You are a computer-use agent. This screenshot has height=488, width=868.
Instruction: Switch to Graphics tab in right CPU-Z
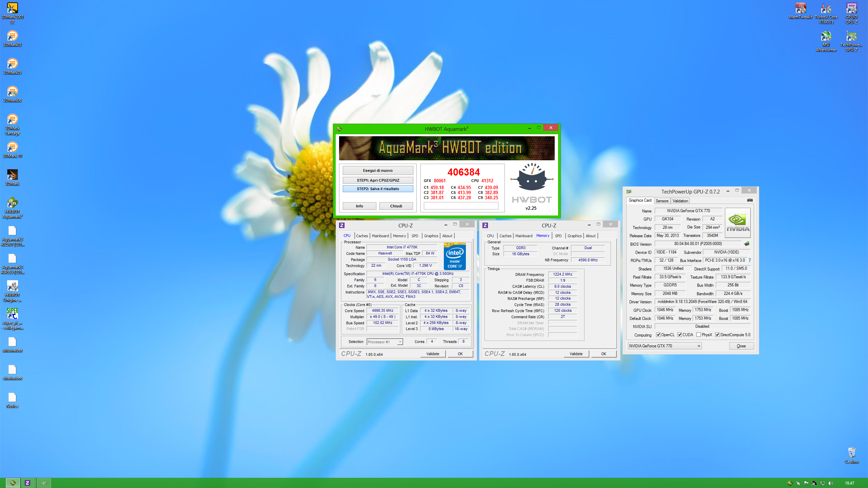pos(574,236)
